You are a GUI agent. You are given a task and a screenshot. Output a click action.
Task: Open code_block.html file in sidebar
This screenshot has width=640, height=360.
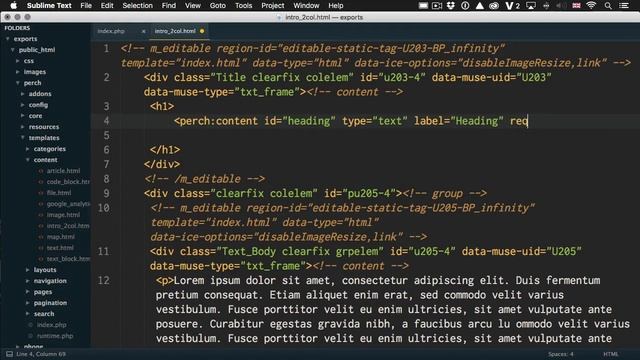pyautogui.click(x=68, y=182)
